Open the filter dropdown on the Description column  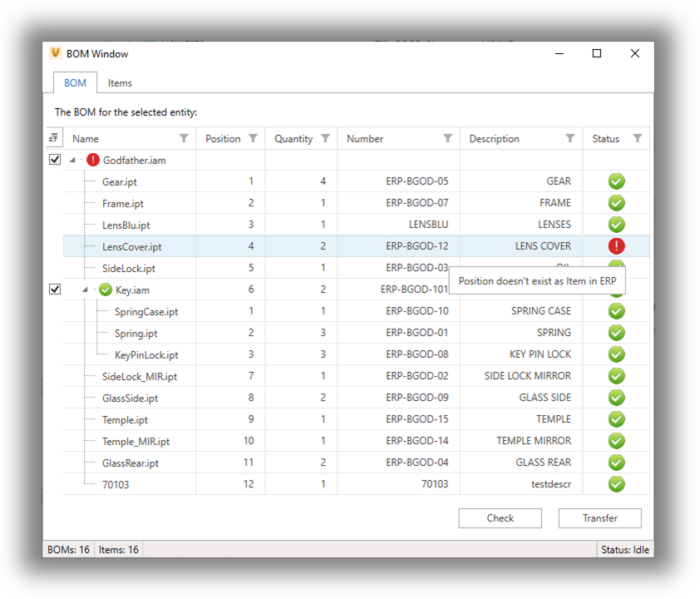[569, 138]
